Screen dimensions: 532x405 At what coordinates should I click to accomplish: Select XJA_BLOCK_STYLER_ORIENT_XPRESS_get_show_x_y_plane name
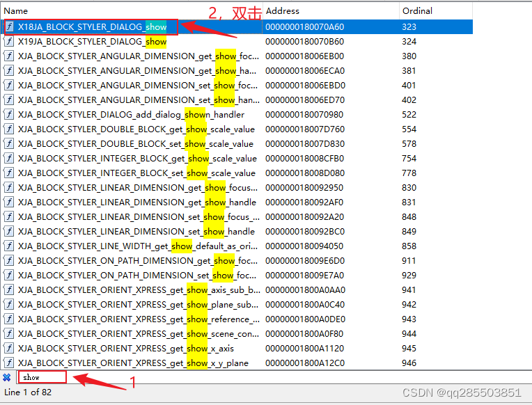coord(133,363)
